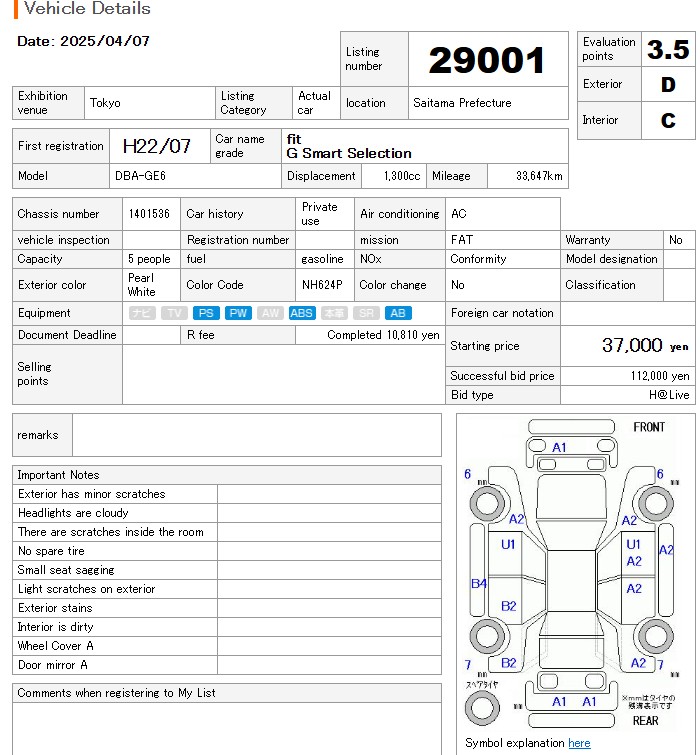
Task: Click the remarks label cell
Action: 42,435
